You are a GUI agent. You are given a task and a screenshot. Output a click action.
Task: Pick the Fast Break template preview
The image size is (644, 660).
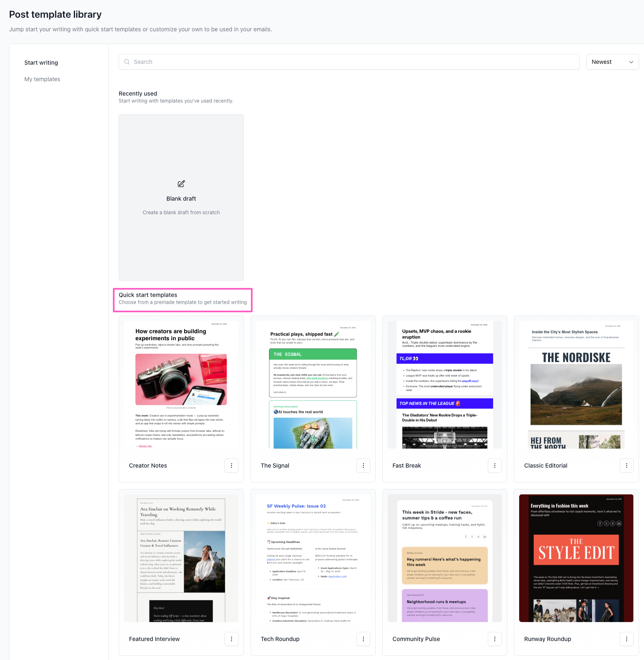click(445, 385)
